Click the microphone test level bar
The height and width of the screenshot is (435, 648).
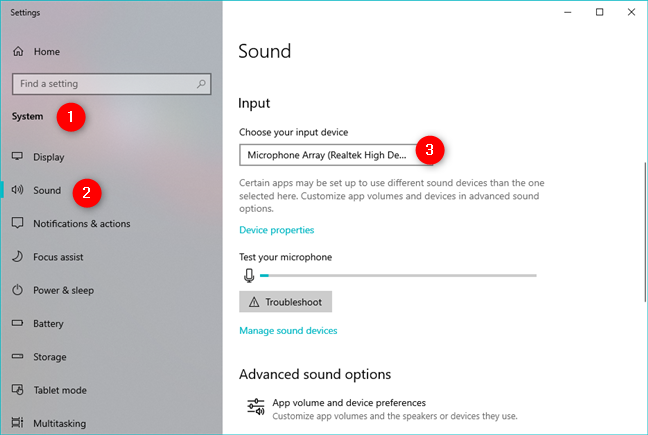(x=398, y=275)
